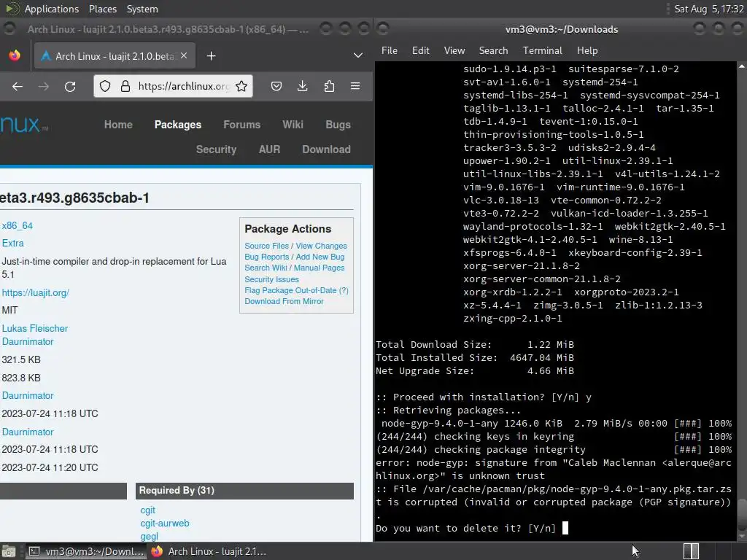747x560 pixels.
Task: Click Firefox window menu button in titlebar
Action: [9, 29]
